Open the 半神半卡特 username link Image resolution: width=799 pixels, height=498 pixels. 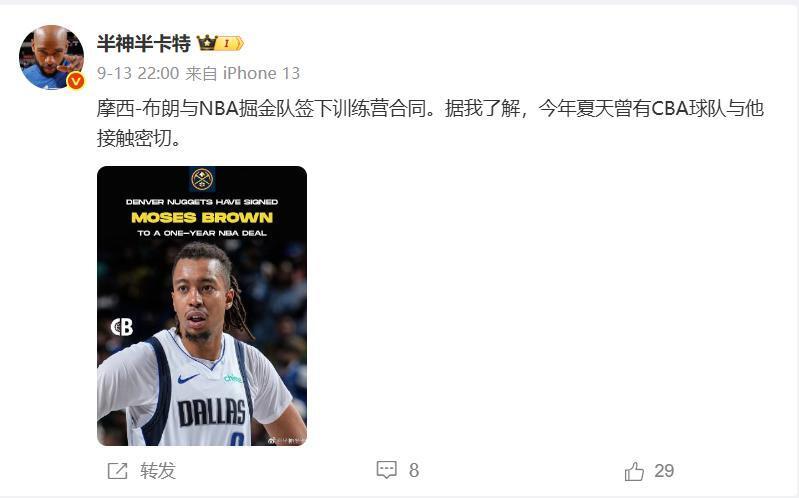144,43
